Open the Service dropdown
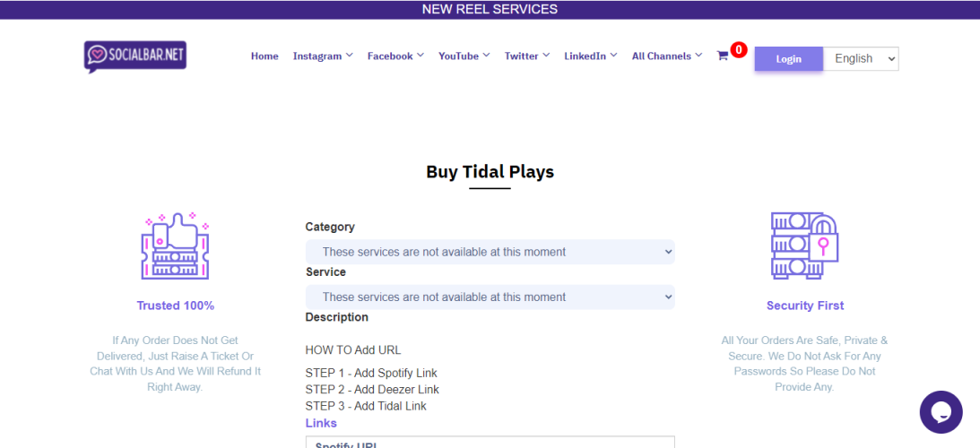980x448 pixels. (490, 297)
